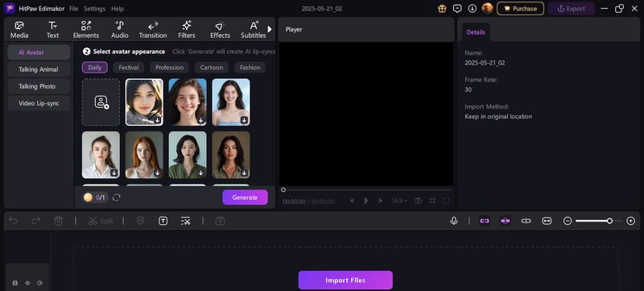Viewport: 644px width, 291px height.
Task: Click the Import Files button
Action: tap(345, 281)
